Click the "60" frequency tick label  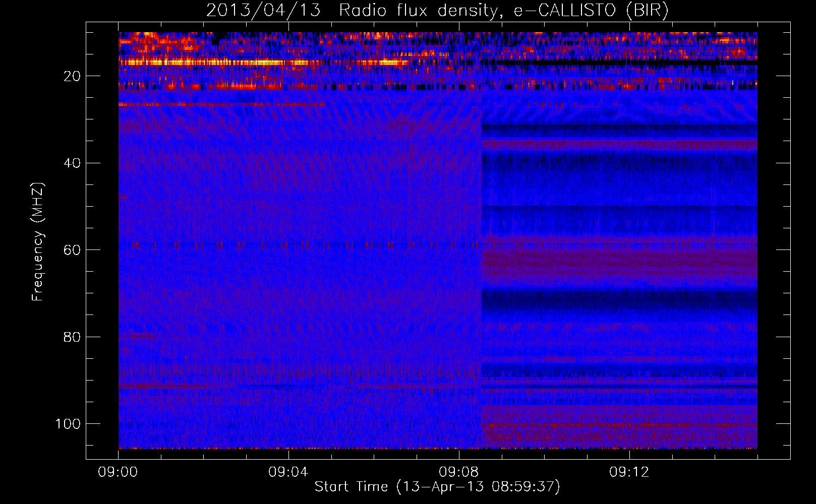[72, 250]
